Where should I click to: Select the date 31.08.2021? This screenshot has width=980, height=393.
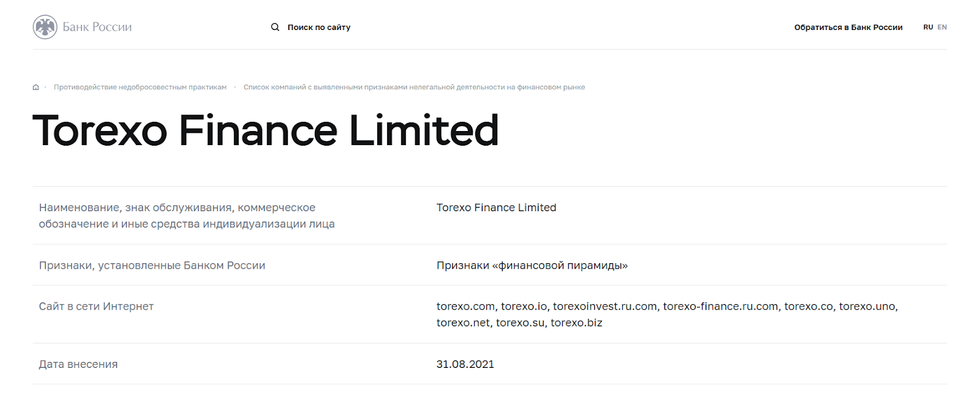click(465, 364)
